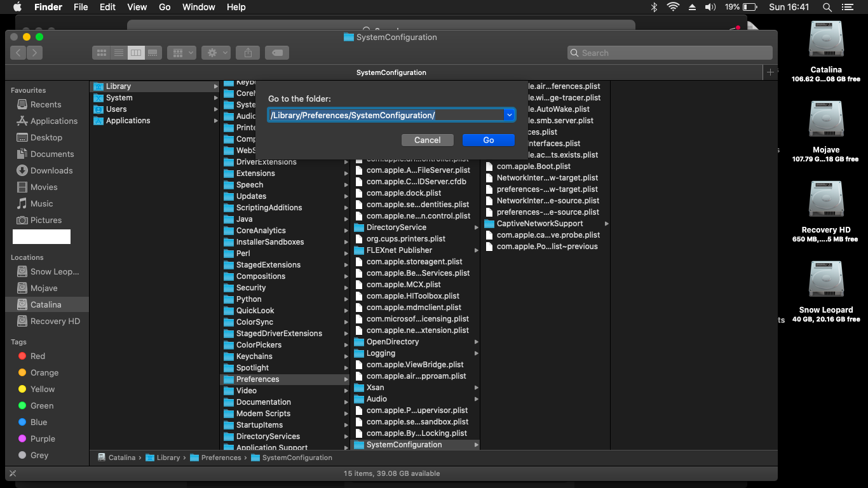Screen dimensions: 868x488
Task: Select the Purple tag
Action: pyautogui.click(x=43, y=439)
